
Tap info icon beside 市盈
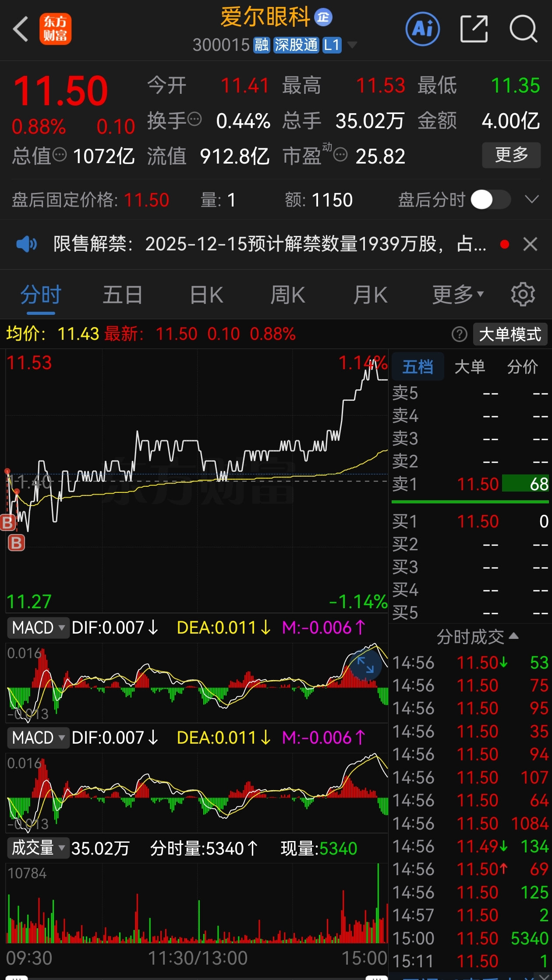pos(340,154)
